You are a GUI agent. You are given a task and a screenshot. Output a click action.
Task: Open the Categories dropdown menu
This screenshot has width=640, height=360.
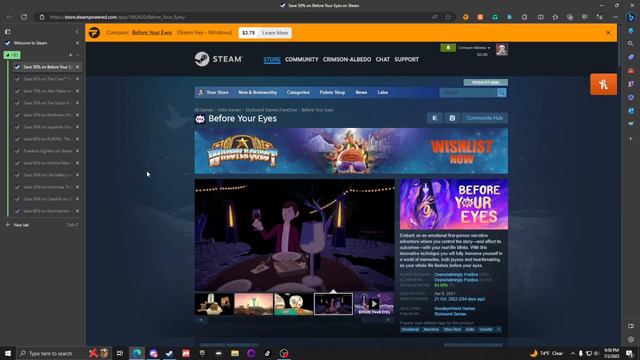[x=298, y=93]
